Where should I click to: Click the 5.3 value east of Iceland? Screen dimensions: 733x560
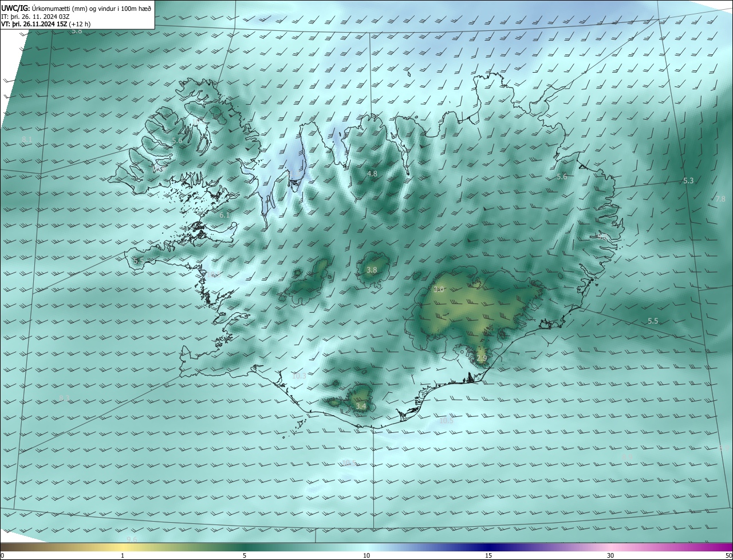(x=688, y=181)
